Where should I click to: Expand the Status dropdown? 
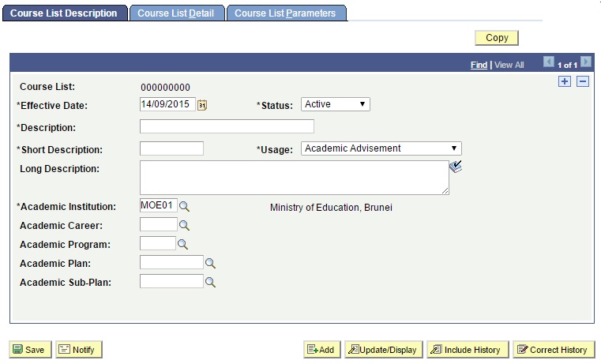tap(336, 104)
